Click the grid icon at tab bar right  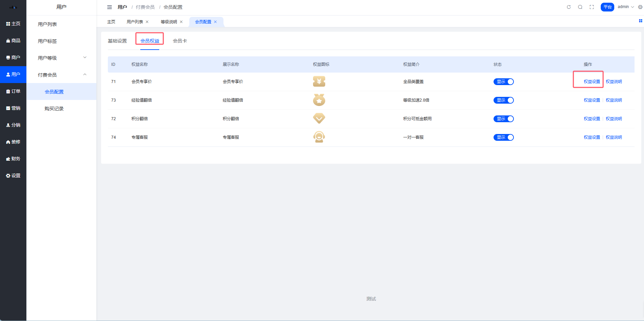(x=640, y=21)
